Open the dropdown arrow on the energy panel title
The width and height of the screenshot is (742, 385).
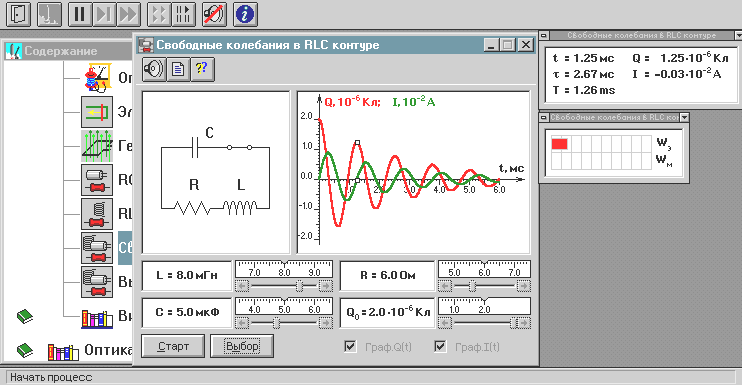[684, 117]
